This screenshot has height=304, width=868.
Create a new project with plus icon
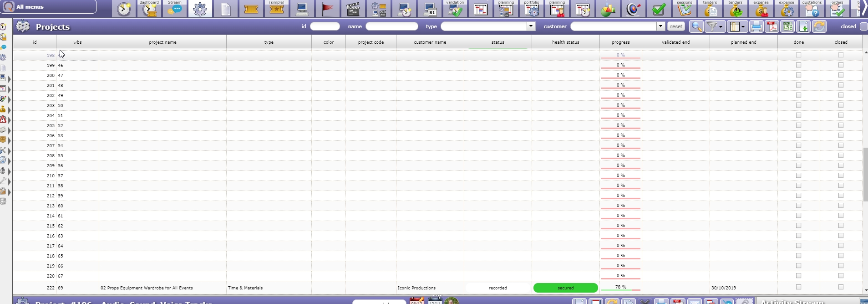(803, 26)
